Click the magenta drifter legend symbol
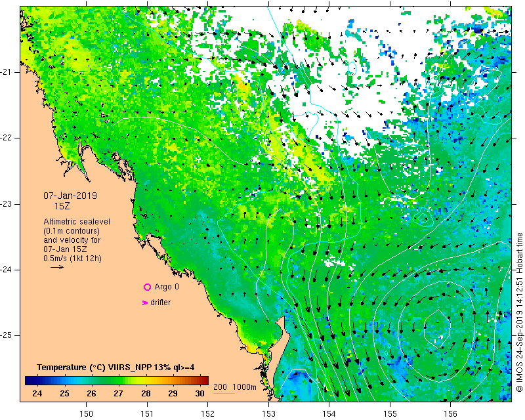Viewport: 525px width, 420px height. pyautogui.click(x=145, y=303)
